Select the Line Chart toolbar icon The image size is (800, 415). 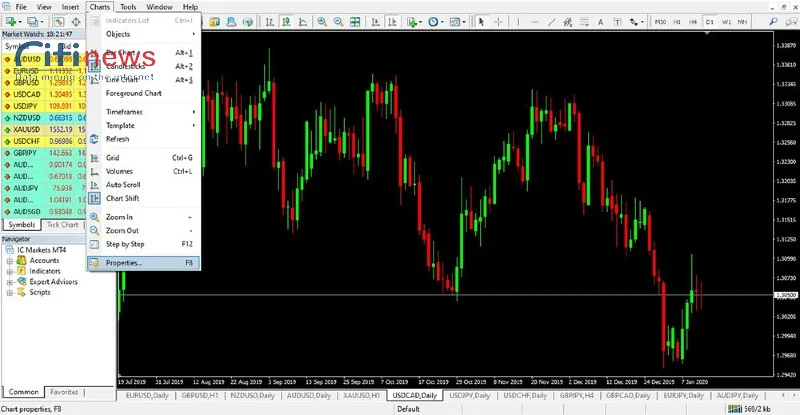(303, 21)
